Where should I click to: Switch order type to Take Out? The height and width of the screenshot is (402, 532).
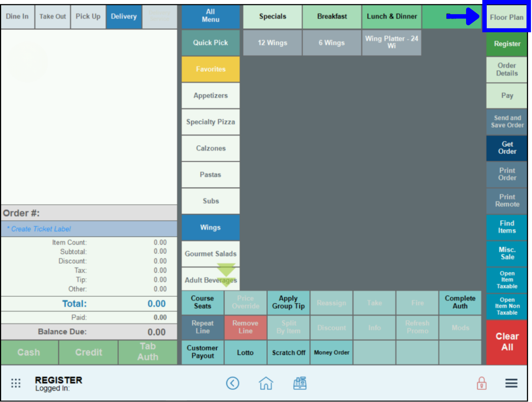pos(52,16)
